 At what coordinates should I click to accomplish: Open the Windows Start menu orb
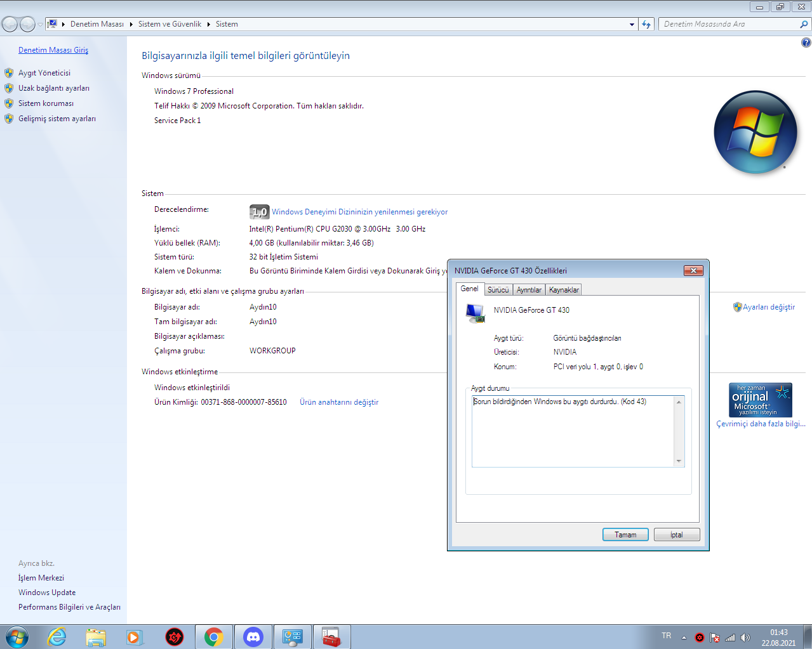point(17,637)
